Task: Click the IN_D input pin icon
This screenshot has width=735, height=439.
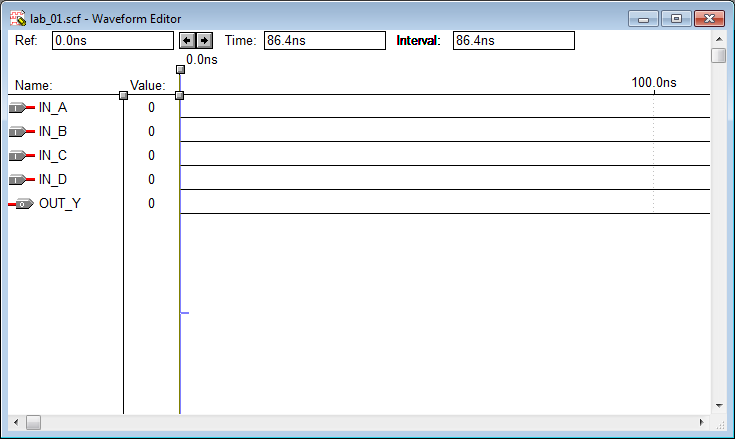Action: tap(22, 179)
